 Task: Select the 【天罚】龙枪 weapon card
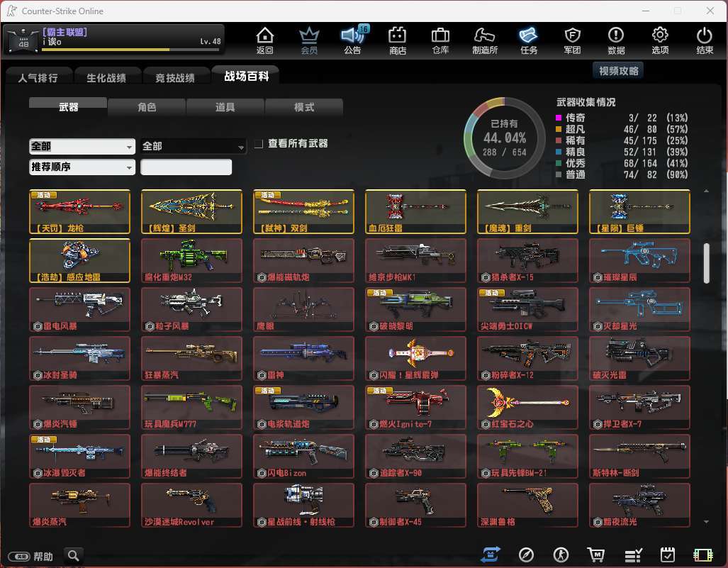click(80, 211)
